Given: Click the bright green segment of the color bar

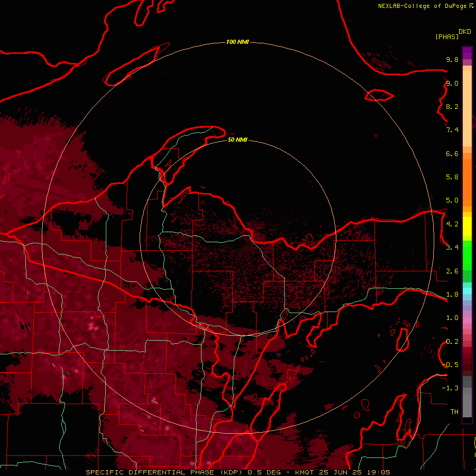Looking at the screenshot, I should 467,256.
